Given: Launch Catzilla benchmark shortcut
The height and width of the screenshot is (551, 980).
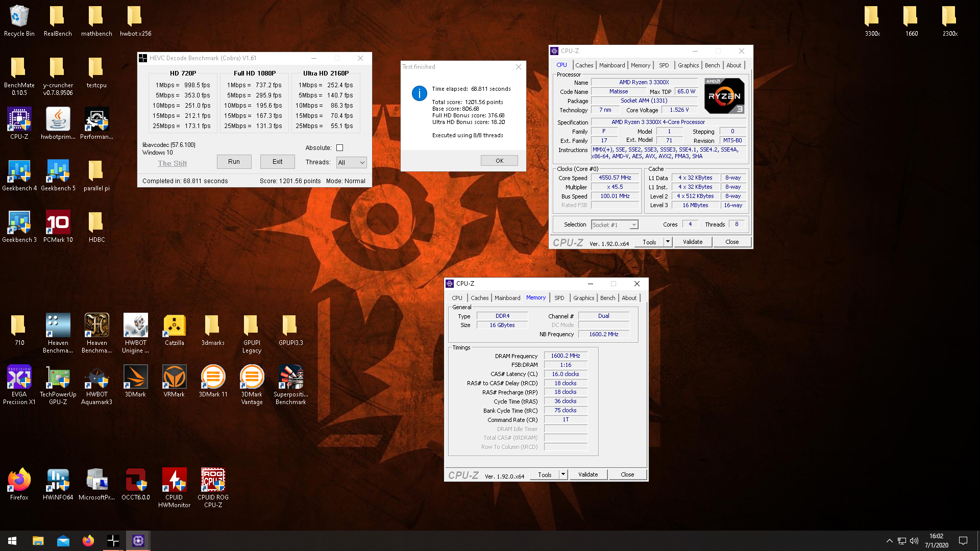Looking at the screenshot, I should (174, 330).
